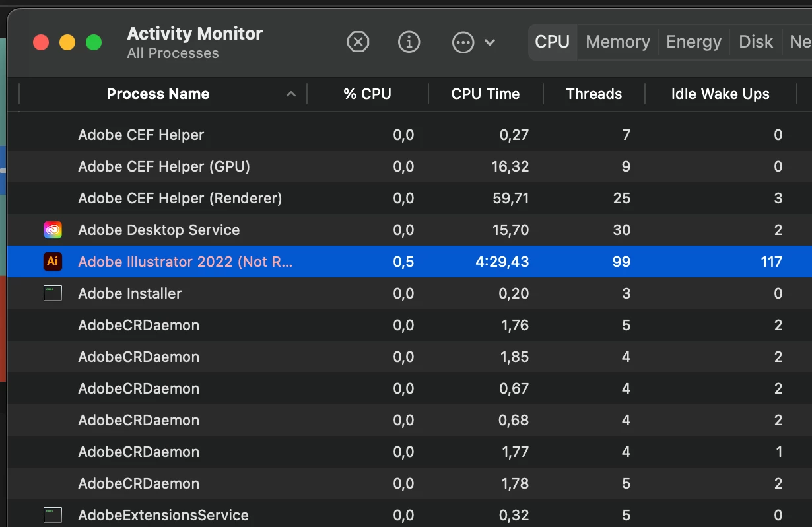This screenshot has height=527, width=812.
Task: Click the Activity Monitor window title
Action: (195, 33)
